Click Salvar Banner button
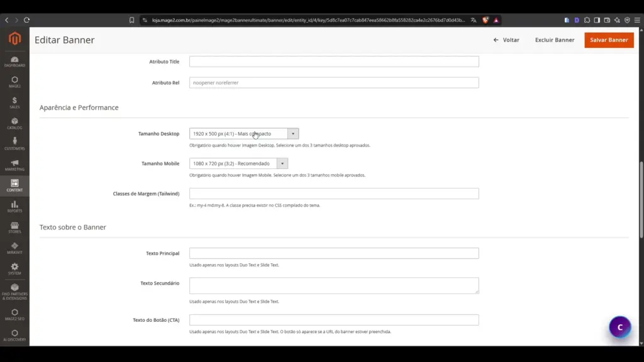Viewport: 644px width, 362px height. pyautogui.click(x=609, y=40)
